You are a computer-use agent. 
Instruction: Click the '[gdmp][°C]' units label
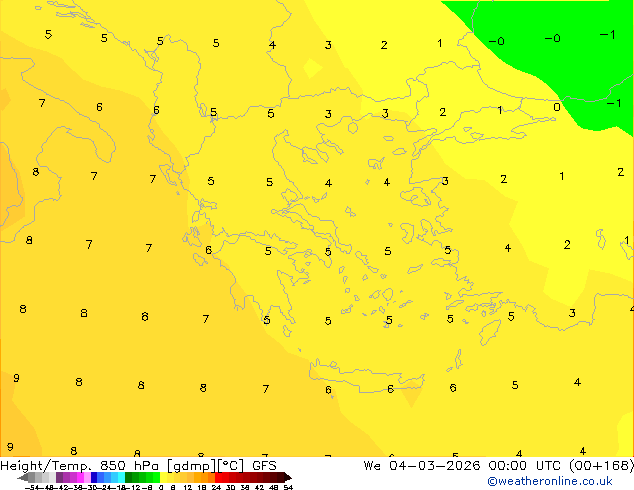(205, 466)
